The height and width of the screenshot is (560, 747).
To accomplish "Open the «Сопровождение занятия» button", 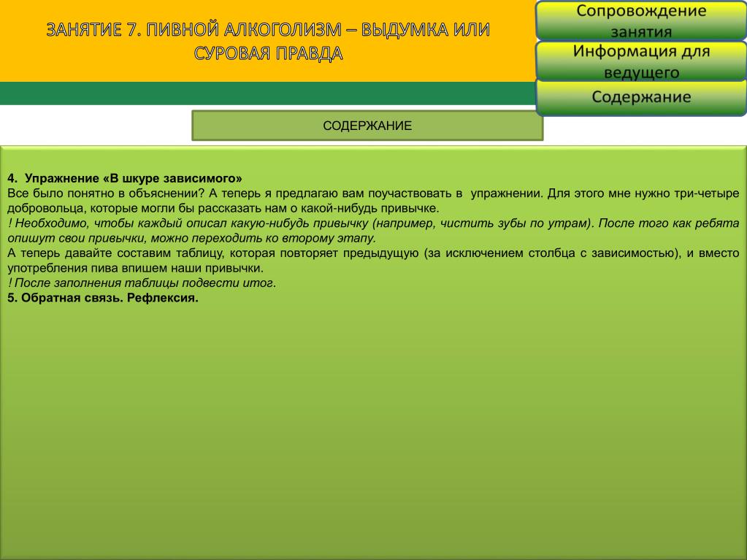I will pos(641,20).
